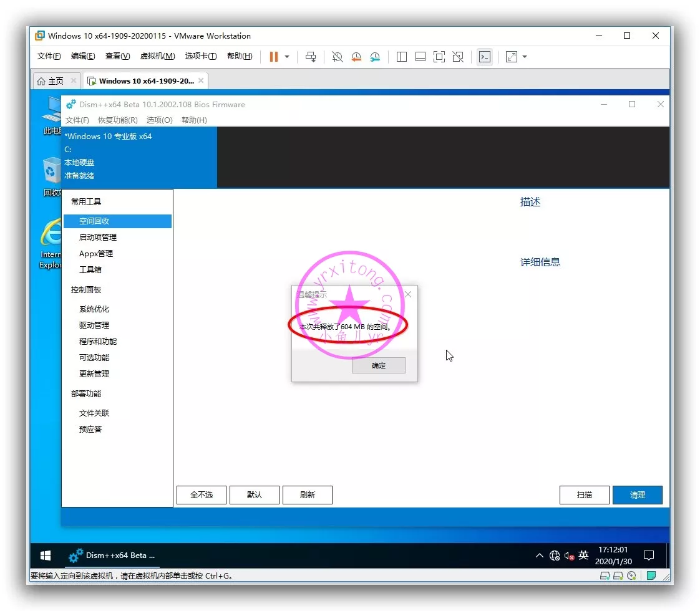Screen dimensions: 700x611
Task: Select 启动项管理 in the left sidebar
Action: click(x=98, y=238)
